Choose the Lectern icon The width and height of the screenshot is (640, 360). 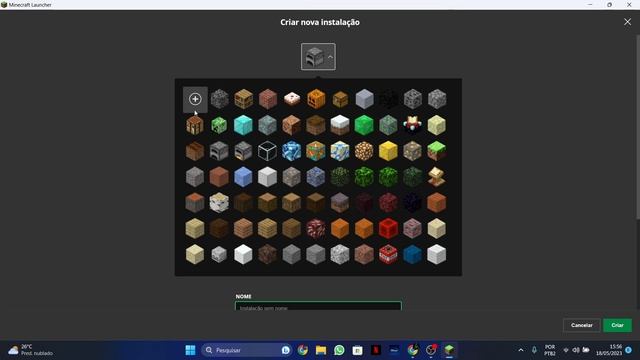point(437,177)
